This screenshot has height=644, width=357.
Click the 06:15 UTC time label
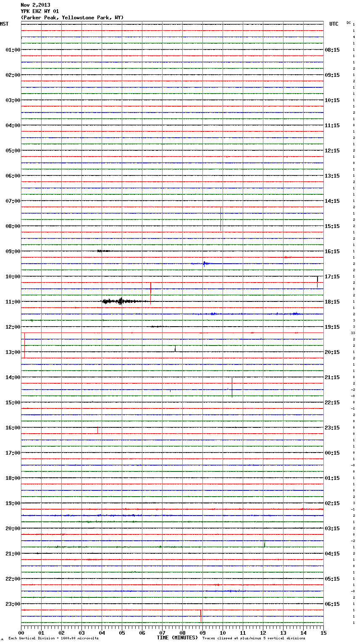coord(332,604)
